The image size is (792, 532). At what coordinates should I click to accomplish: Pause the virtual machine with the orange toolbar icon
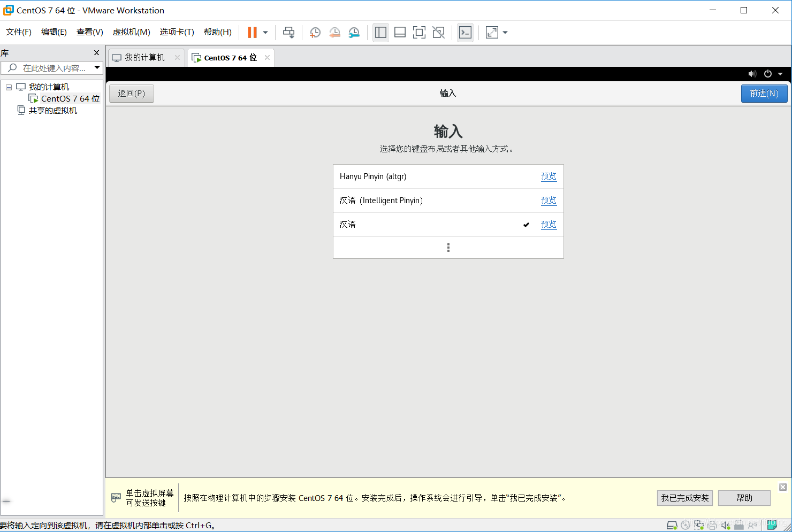252,33
